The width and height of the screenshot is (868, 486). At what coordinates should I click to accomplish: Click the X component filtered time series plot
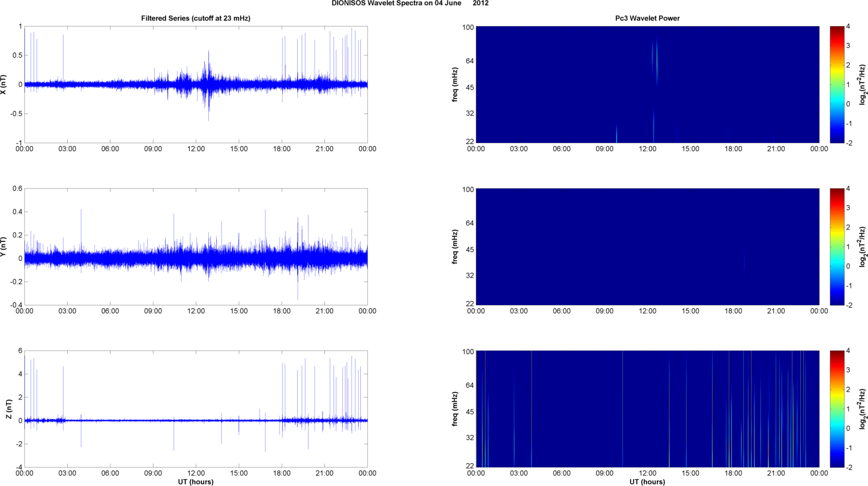pyautogui.click(x=196, y=84)
